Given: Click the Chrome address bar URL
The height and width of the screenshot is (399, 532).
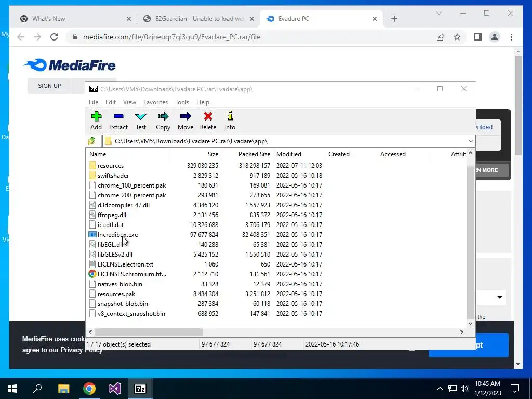Looking at the screenshot, I should click(171, 37).
